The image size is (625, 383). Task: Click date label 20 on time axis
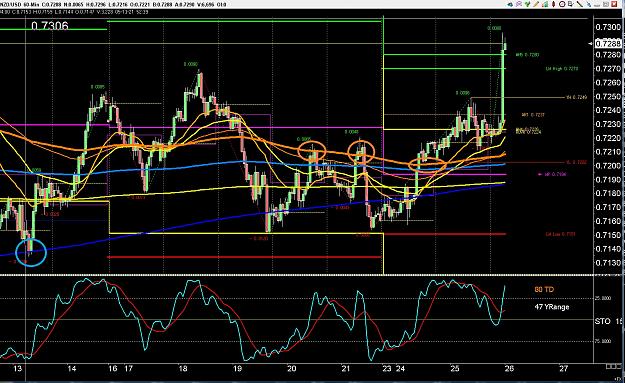[x=291, y=369]
